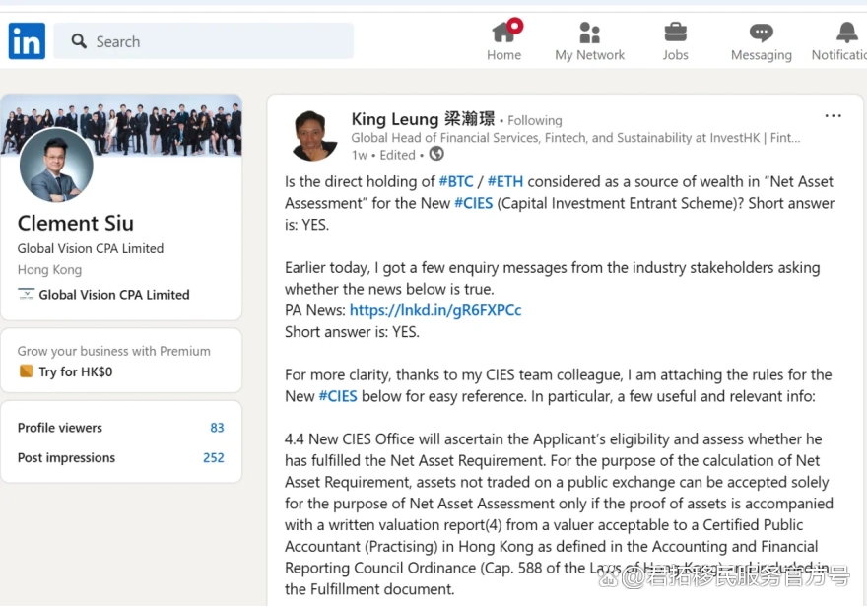Image resolution: width=868 pixels, height=607 pixels.
Task: Click the gray "Global Vision CPA Limited" headline under the name
Action: pyautogui.click(x=91, y=248)
